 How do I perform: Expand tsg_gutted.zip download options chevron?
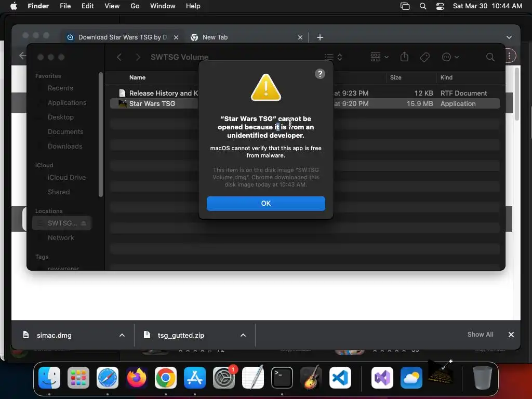tap(243, 335)
